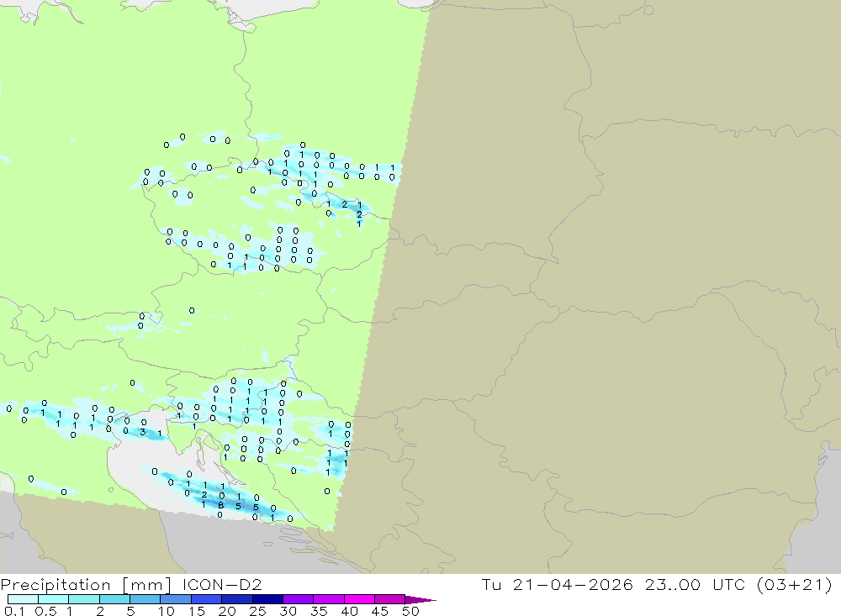
Task: Click the magenta 40–45 legend swatch
Action: (359, 599)
